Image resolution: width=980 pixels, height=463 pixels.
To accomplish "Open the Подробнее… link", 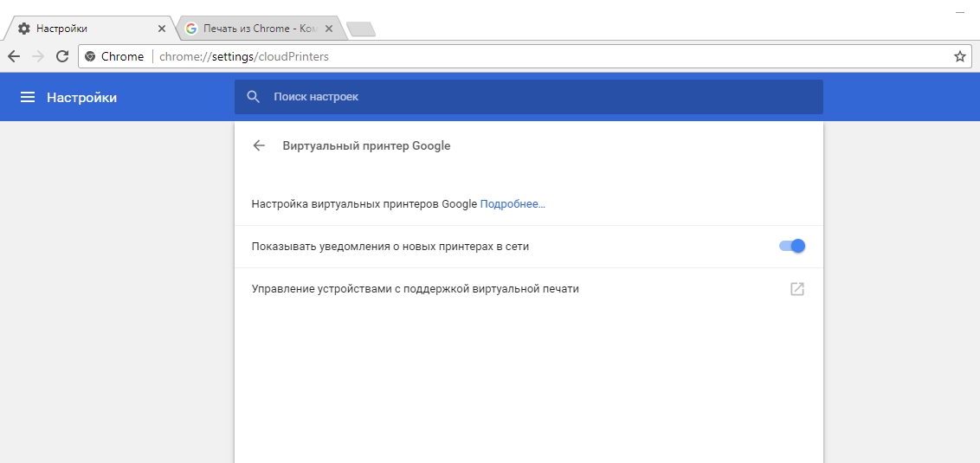I will [x=513, y=203].
